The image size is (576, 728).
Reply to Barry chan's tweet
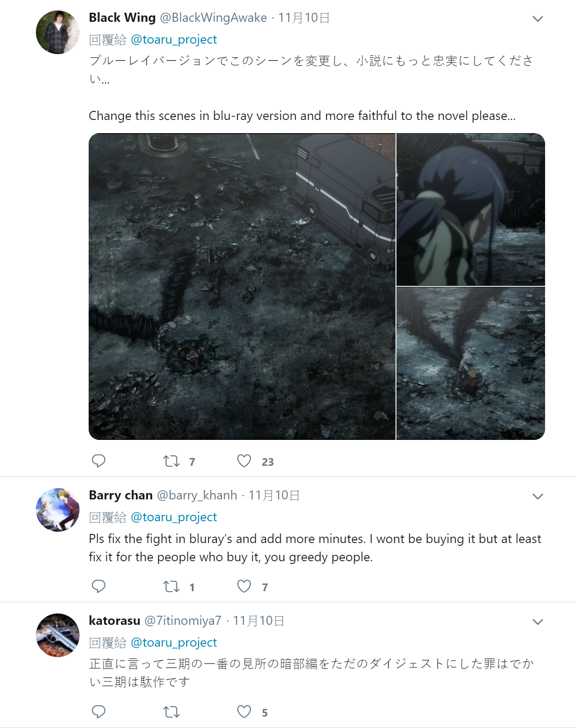point(99,586)
